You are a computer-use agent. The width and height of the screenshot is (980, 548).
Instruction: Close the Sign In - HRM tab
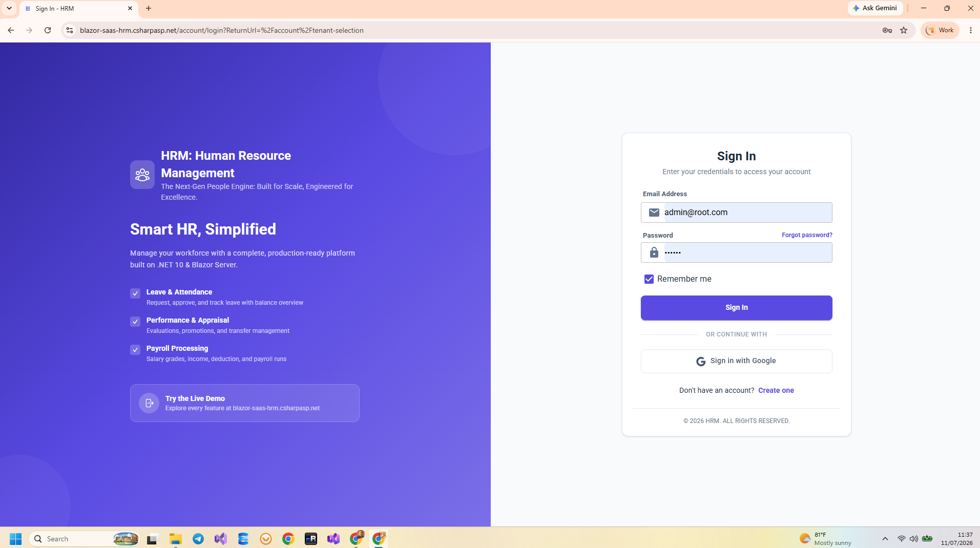click(130, 8)
